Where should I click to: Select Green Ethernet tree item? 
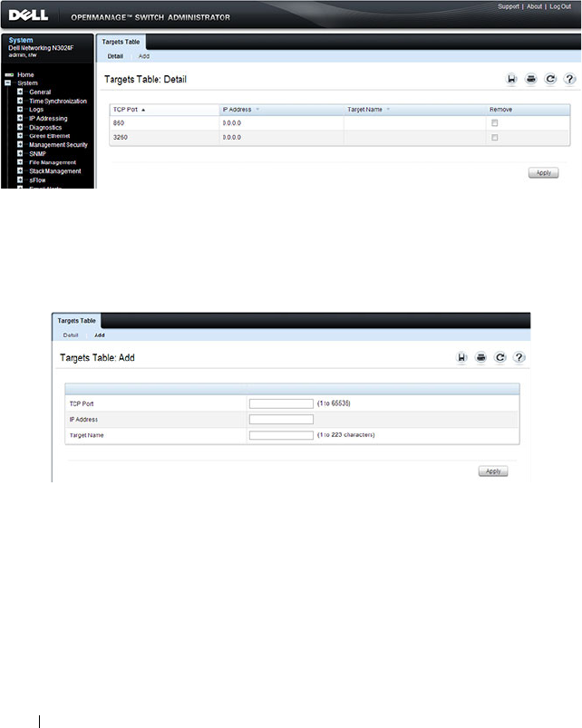tap(50, 136)
